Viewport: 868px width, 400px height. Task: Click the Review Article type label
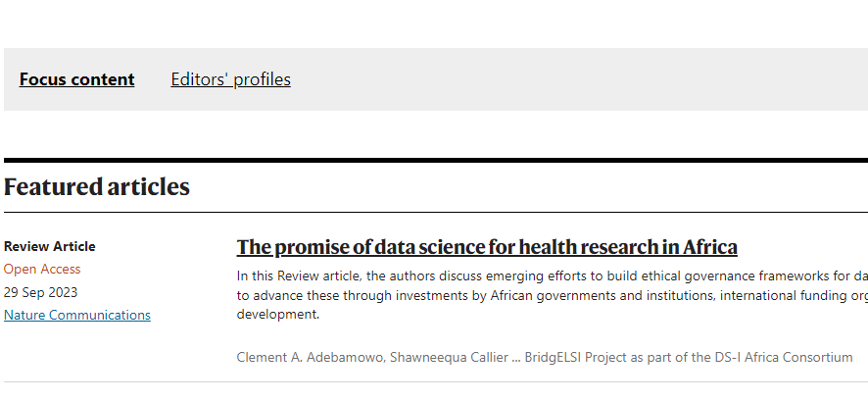tap(50, 246)
